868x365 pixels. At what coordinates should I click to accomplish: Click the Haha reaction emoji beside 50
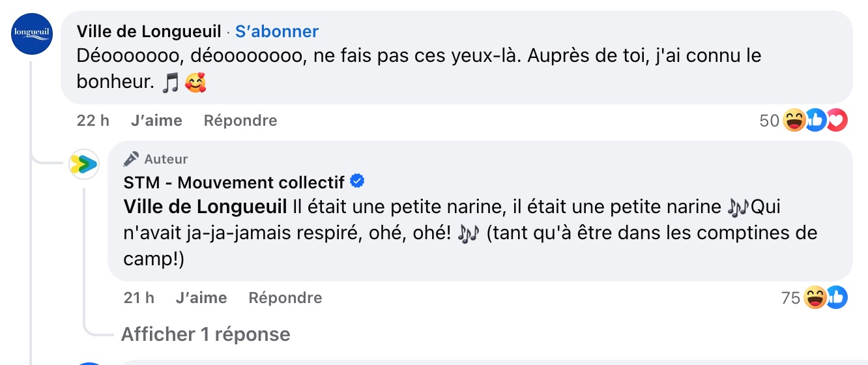click(x=794, y=121)
